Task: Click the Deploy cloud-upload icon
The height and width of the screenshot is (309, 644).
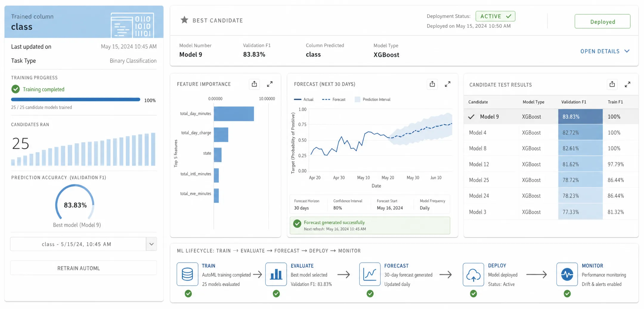Action: click(473, 274)
